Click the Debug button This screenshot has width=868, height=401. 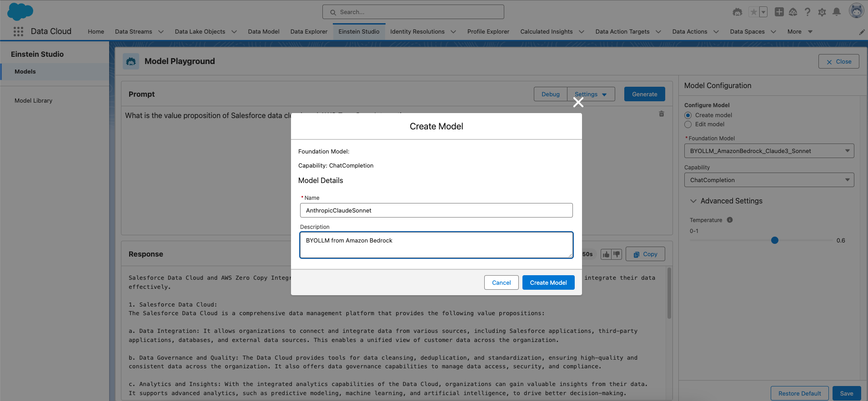[551, 94]
